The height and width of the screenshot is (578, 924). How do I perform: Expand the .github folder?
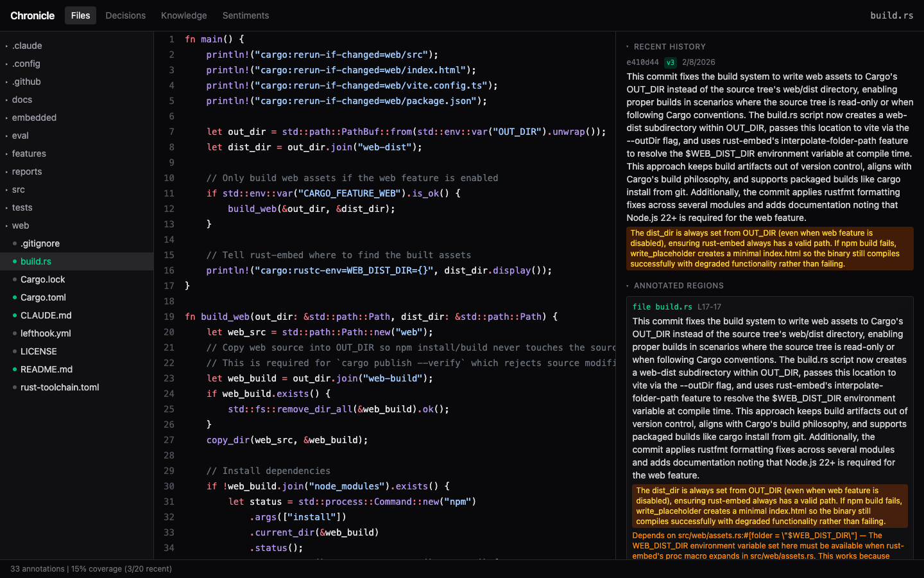click(76, 82)
